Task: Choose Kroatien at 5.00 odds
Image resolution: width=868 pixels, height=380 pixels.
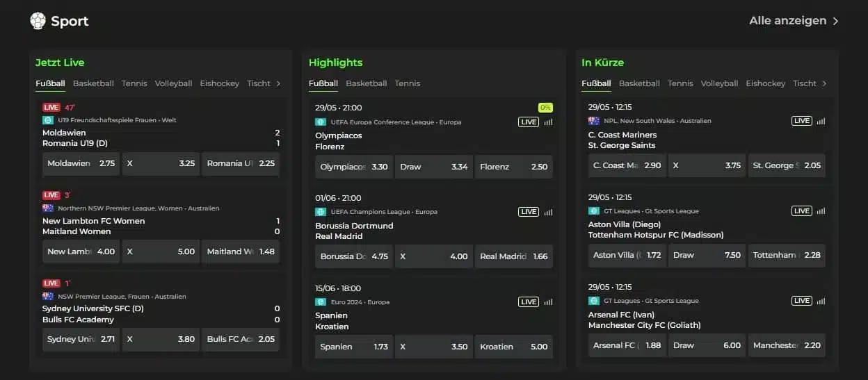Action: coord(514,347)
